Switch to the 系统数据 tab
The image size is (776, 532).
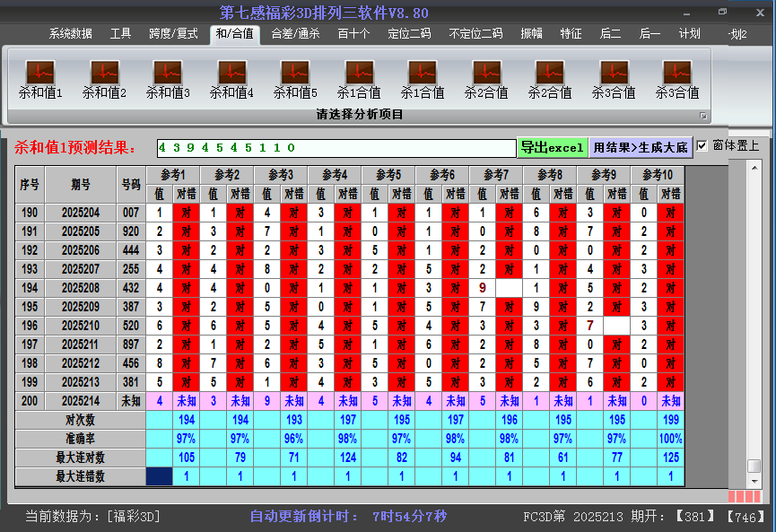(70, 34)
